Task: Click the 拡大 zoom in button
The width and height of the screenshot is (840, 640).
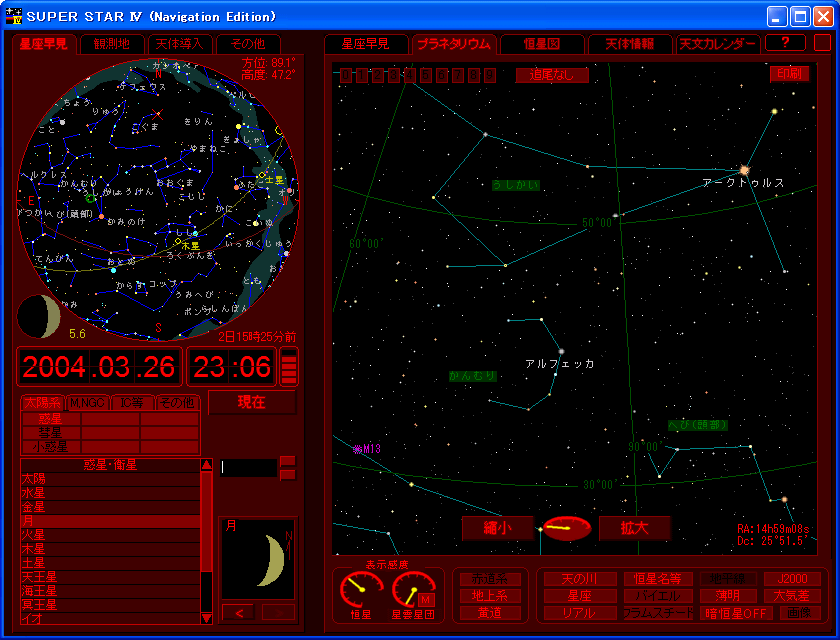Action: (635, 528)
